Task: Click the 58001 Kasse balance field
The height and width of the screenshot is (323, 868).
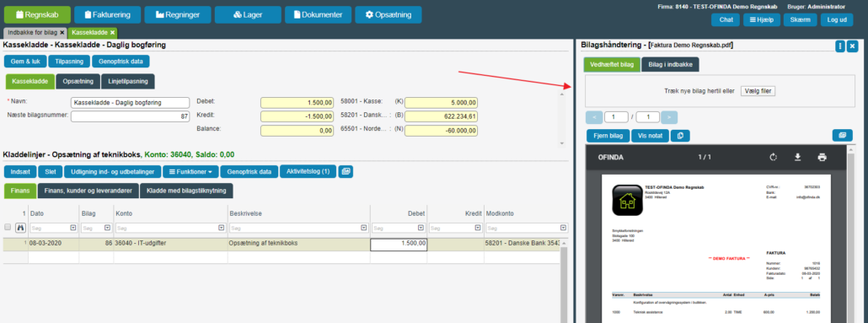Action: click(x=442, y=103)
